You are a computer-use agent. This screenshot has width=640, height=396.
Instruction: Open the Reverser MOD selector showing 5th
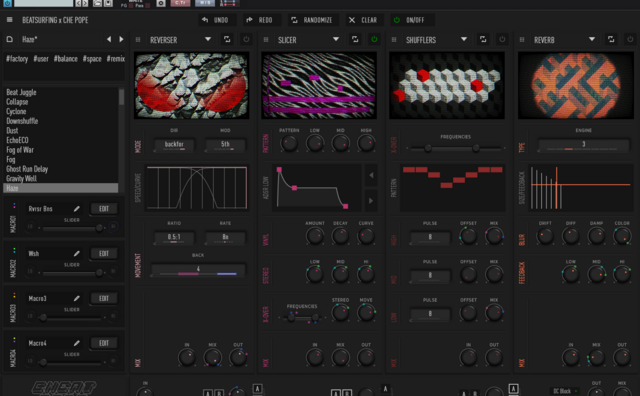click(225, 145)
